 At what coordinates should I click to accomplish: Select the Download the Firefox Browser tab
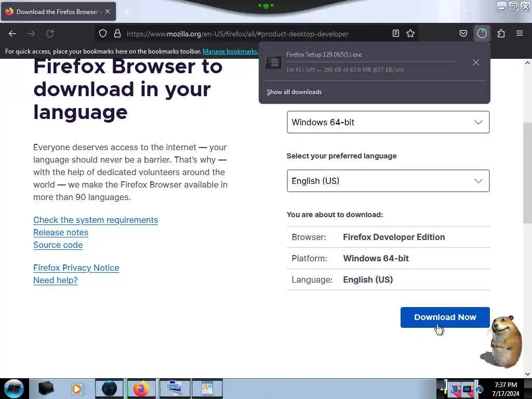coord(58,11)
